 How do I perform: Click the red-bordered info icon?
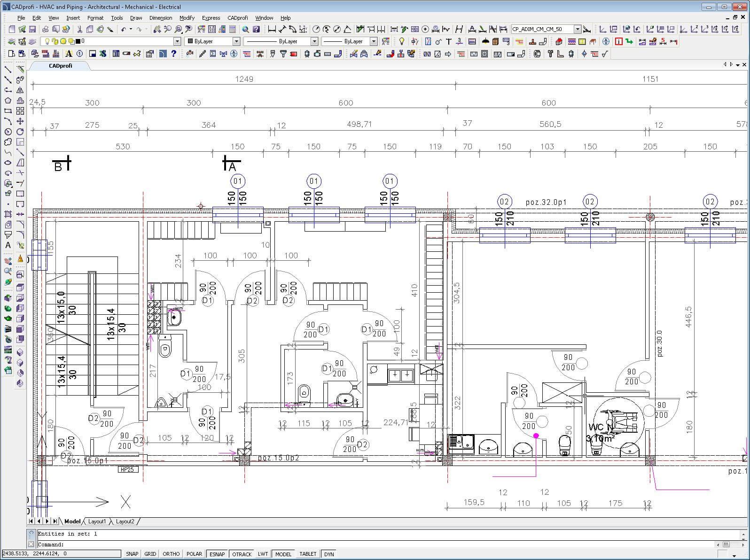coord(618,41)
